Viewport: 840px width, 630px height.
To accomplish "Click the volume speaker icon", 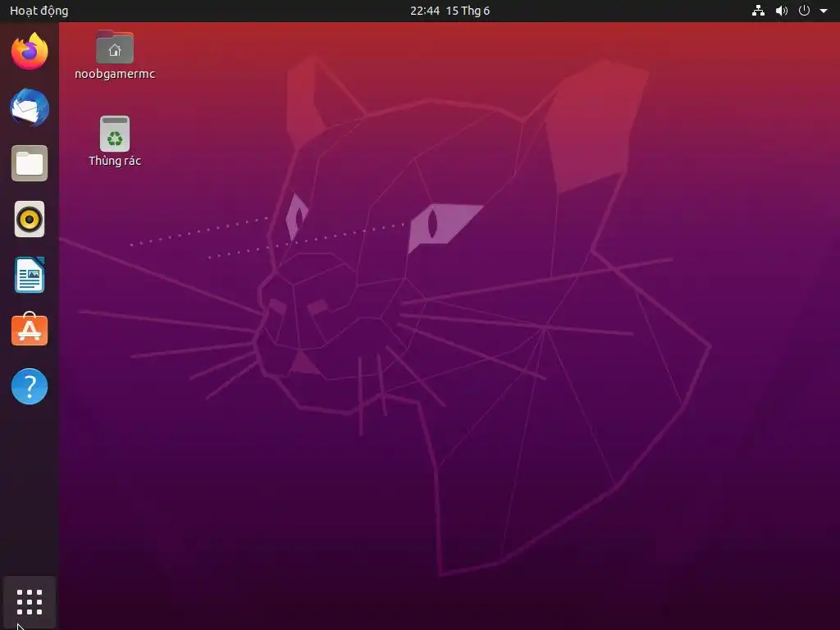I will coord(782,11).
